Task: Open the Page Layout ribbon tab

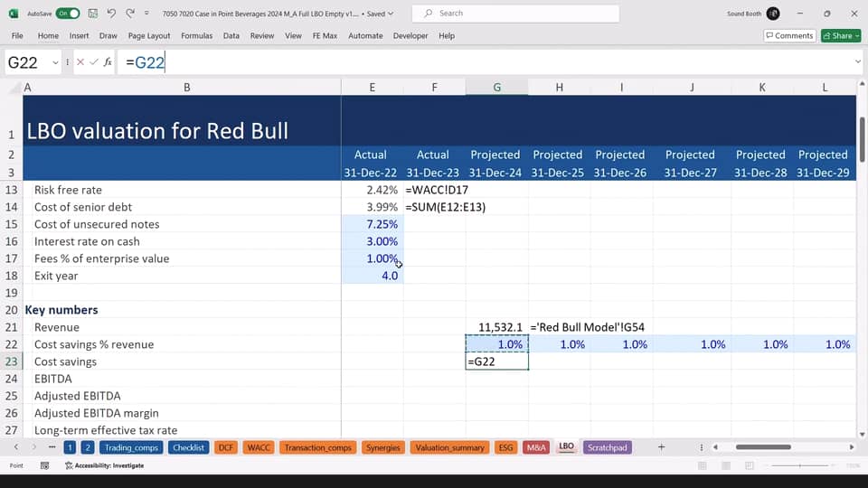Action: point(149,35)
